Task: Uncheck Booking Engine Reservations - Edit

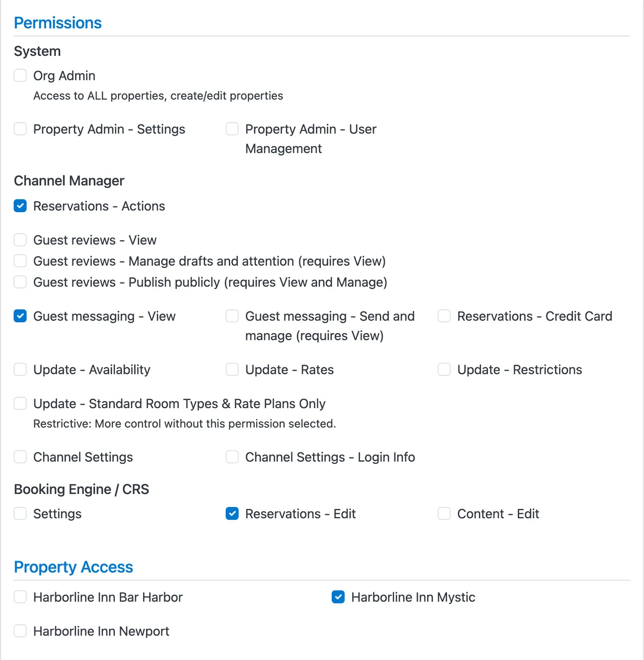Action: tap(232, 514)
